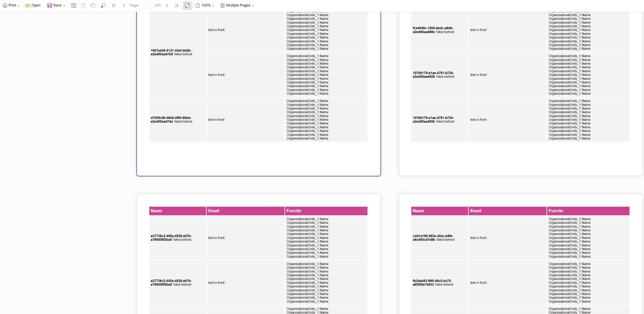Go to first page

(x=114, y=5)
